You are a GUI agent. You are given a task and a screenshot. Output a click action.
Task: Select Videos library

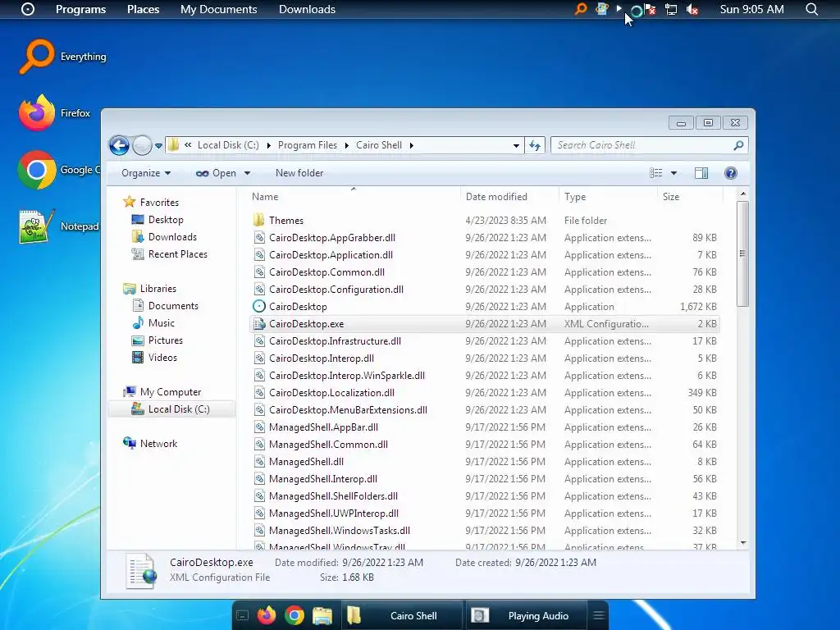coord(154,358)
